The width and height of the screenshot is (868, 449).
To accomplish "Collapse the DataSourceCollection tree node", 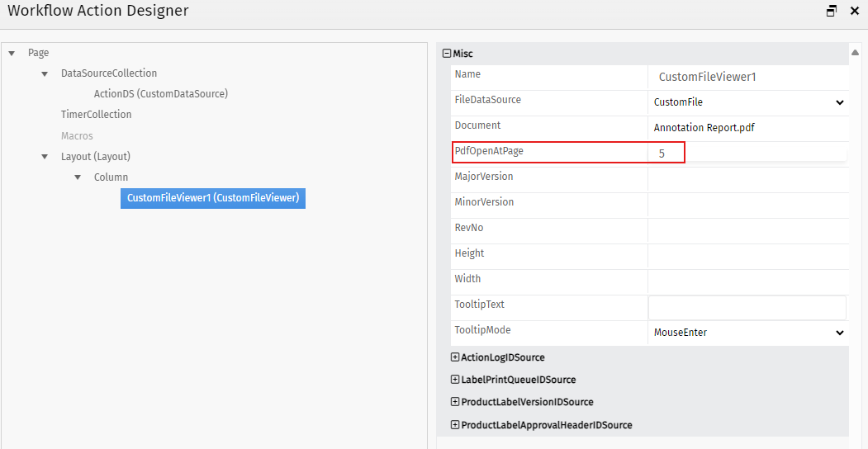I will pos(45,73).
